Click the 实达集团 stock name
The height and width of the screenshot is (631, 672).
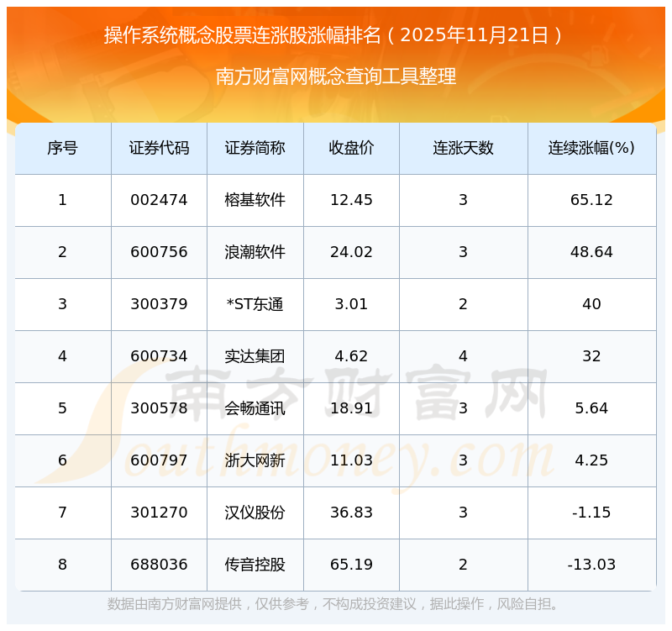(255, 356)
